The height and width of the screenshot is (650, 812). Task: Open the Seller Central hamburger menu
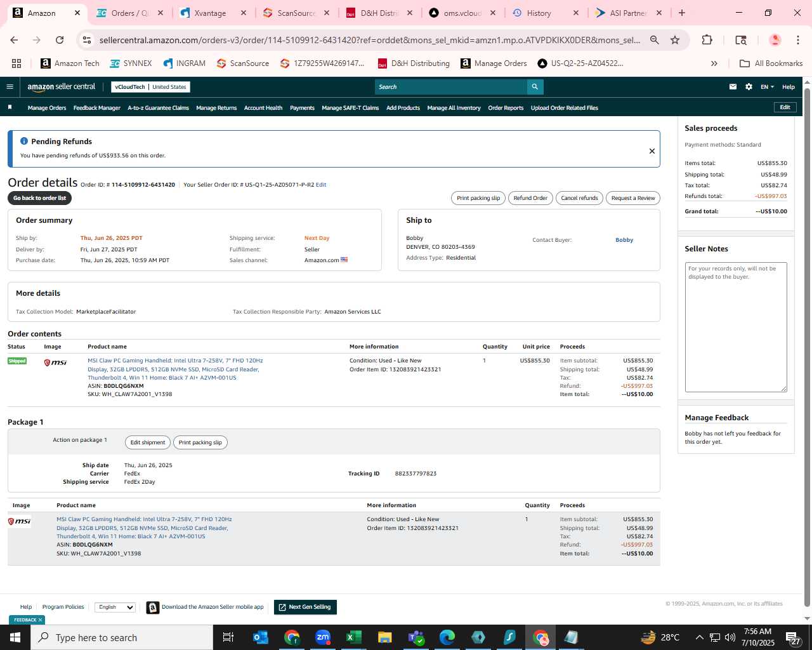pyautogui.click(x=10, y=87)
